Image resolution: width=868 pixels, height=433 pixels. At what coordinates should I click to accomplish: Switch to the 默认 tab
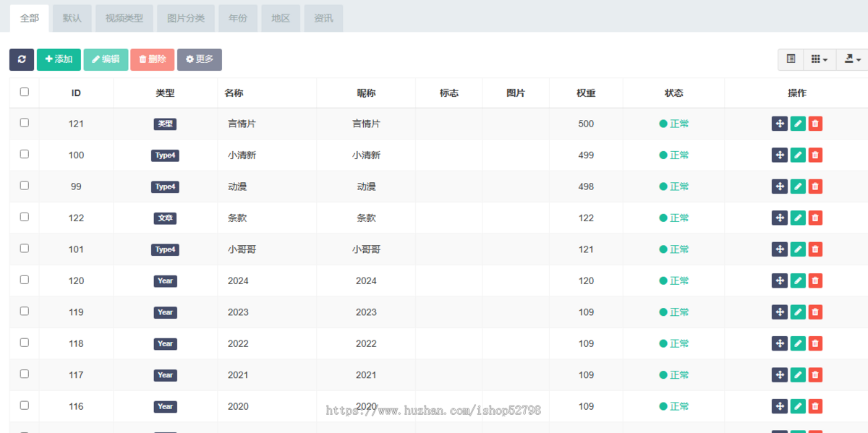point(72,18)
